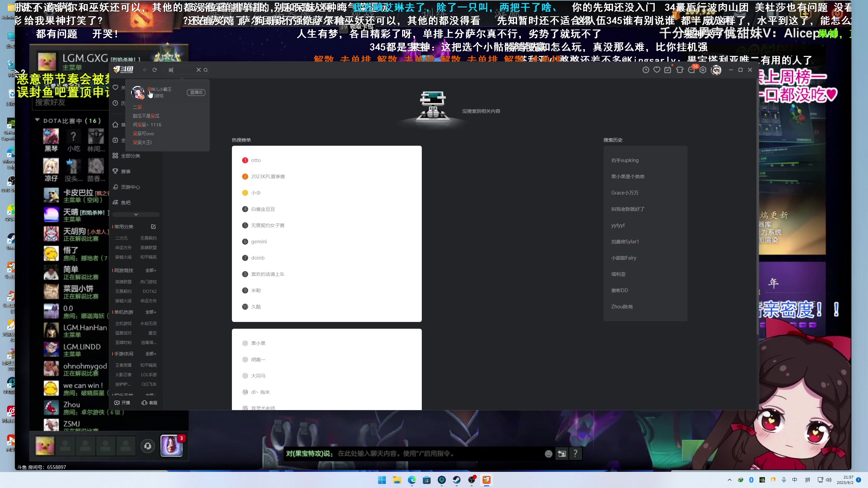This screenshot has width=868, height=488.
Task: Open Microsoft Edge from taskbar
Action: click(x=412, y=480)
